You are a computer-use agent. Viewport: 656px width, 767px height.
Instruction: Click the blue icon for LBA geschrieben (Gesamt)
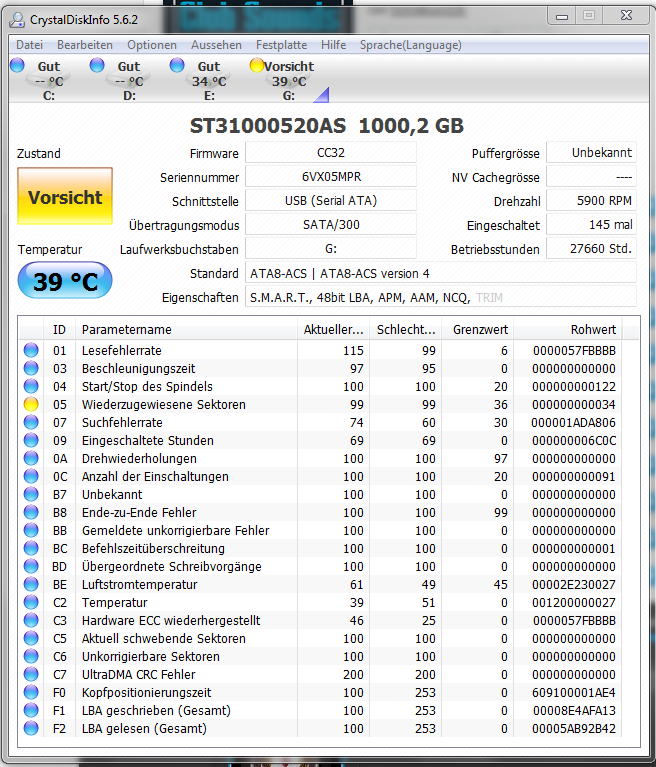(x=31, y=710)
